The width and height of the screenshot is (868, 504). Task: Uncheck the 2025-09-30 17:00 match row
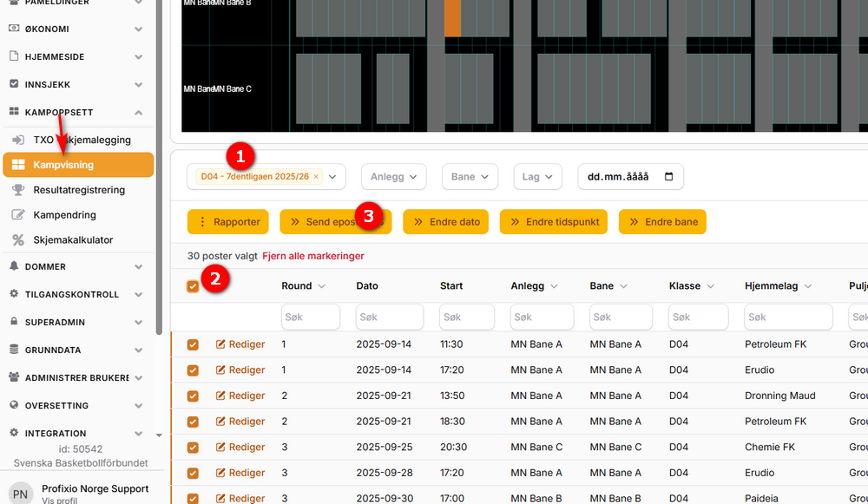[x=193, y=499]
